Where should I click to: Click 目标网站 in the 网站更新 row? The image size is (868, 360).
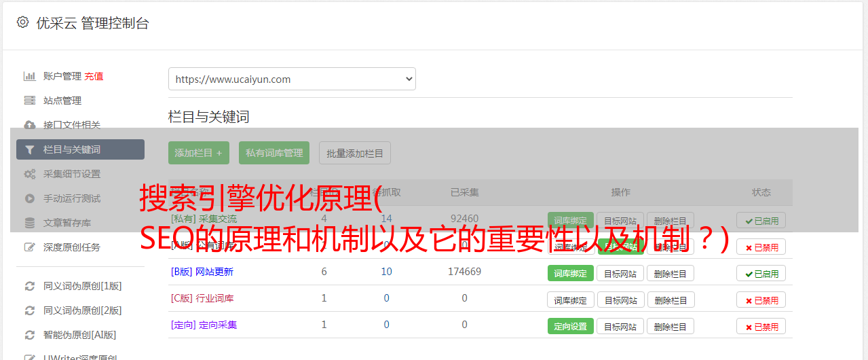(x=620, y=273)
